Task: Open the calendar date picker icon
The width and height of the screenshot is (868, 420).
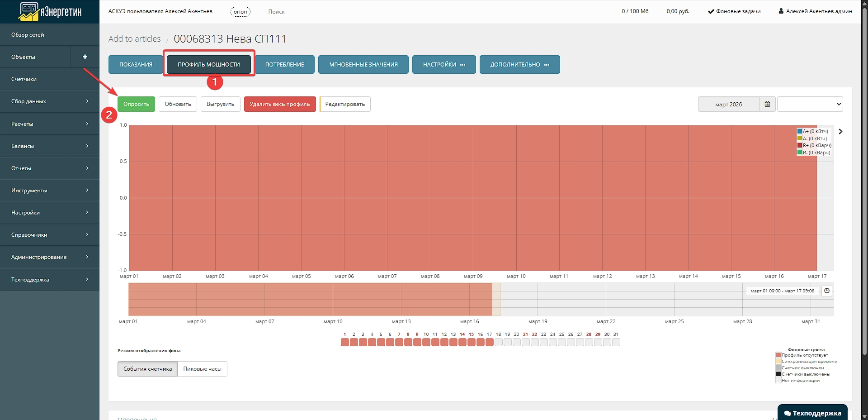Action: [767, 104]
